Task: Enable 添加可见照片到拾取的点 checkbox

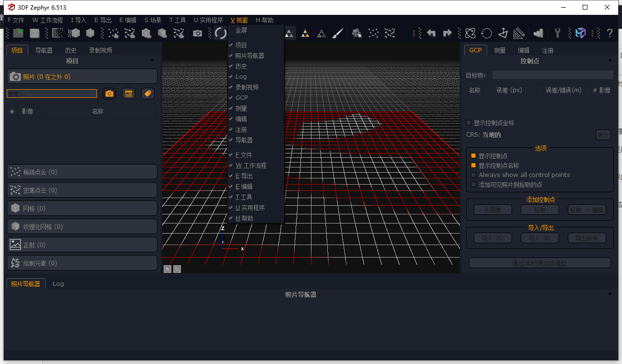Action: 474,185
